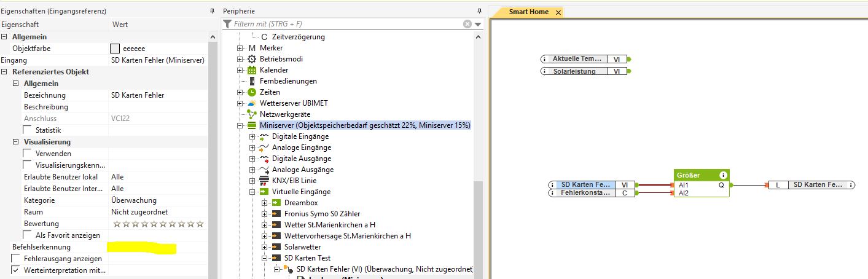The width and height of the screenshot is (868, 279).
Task: Expand the Digitale Eingänge node
Action: 252,136
